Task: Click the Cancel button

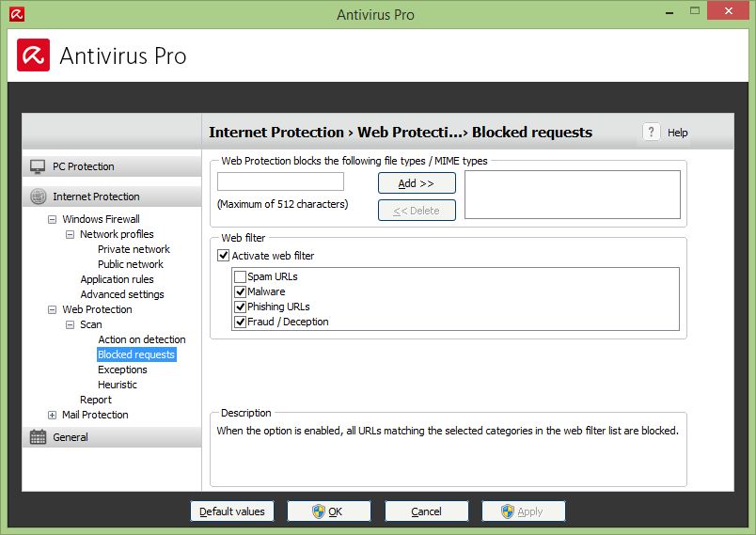Action: click(426, 511)
